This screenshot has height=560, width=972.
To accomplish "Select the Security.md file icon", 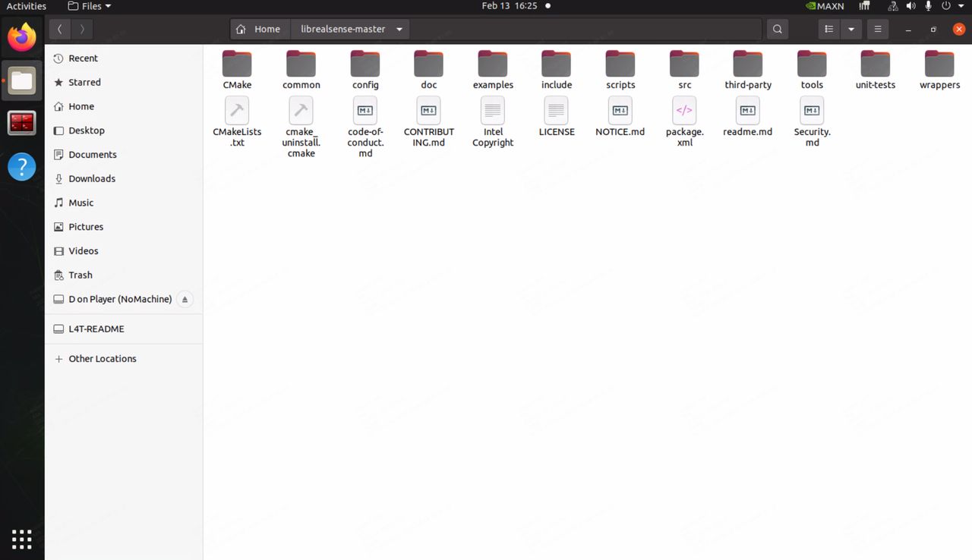I will click(812, 111).
